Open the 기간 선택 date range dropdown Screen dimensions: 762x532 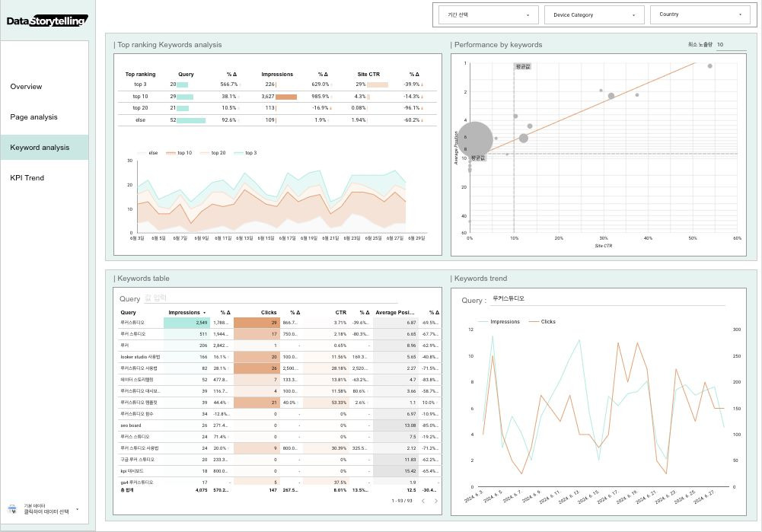(489, 15)
